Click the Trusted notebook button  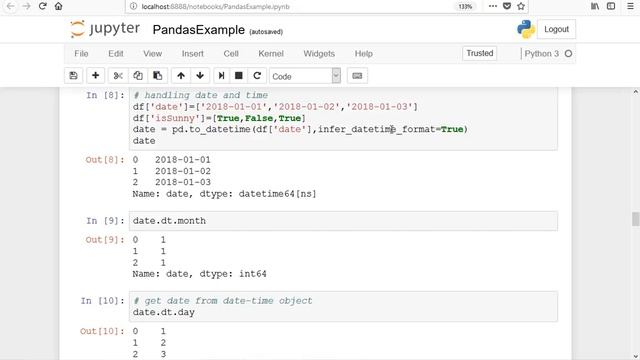pyautogui.click(x=480, y=53)
